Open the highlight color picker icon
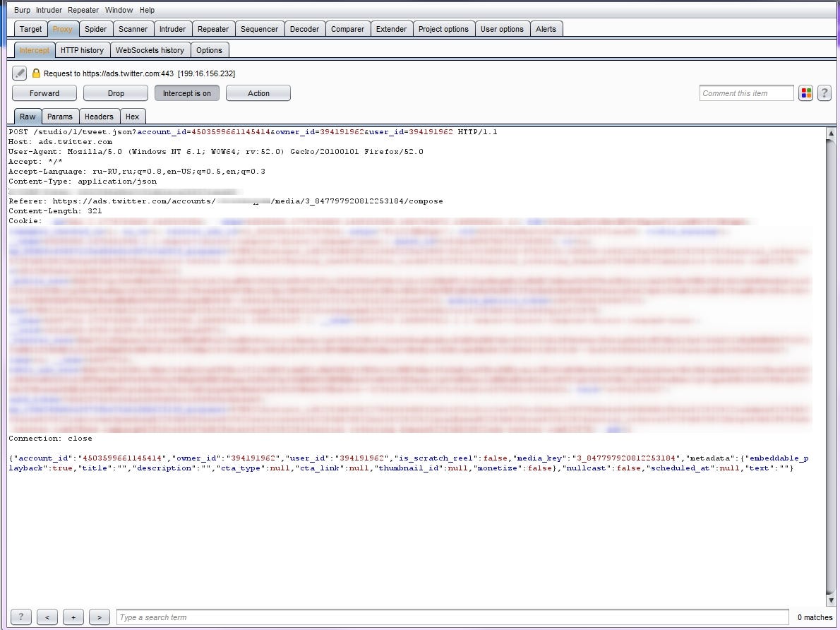 point(805,93)
